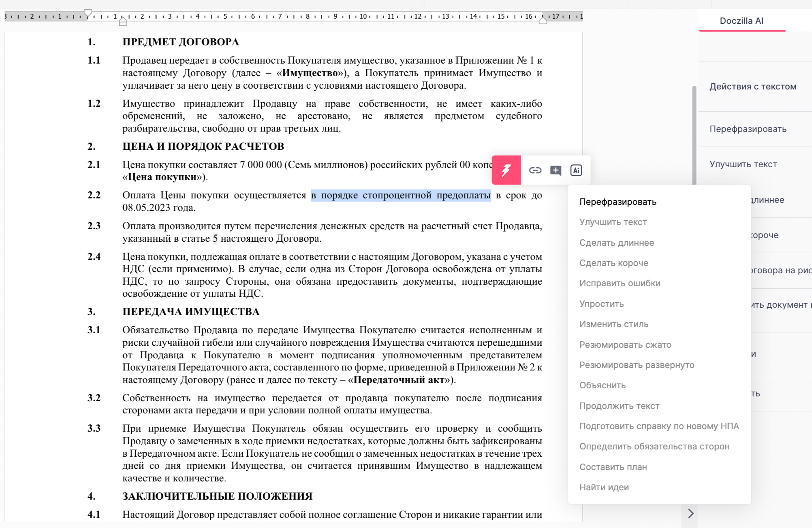Viewport: 812px width, 528px height.
Task: Click the insert link icon
Action: point(535,170)
